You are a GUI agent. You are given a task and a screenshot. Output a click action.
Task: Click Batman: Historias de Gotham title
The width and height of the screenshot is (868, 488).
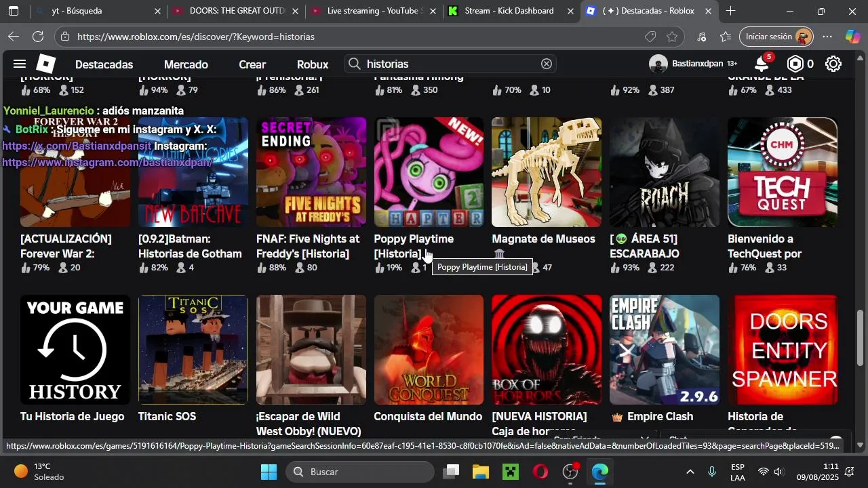pos(190,246)
